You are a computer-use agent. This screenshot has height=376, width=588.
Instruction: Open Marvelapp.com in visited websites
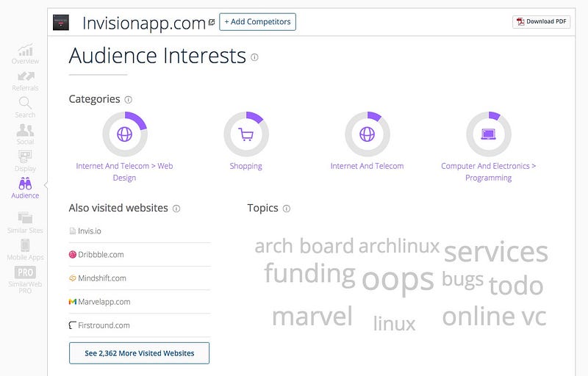tap(104, 302)
